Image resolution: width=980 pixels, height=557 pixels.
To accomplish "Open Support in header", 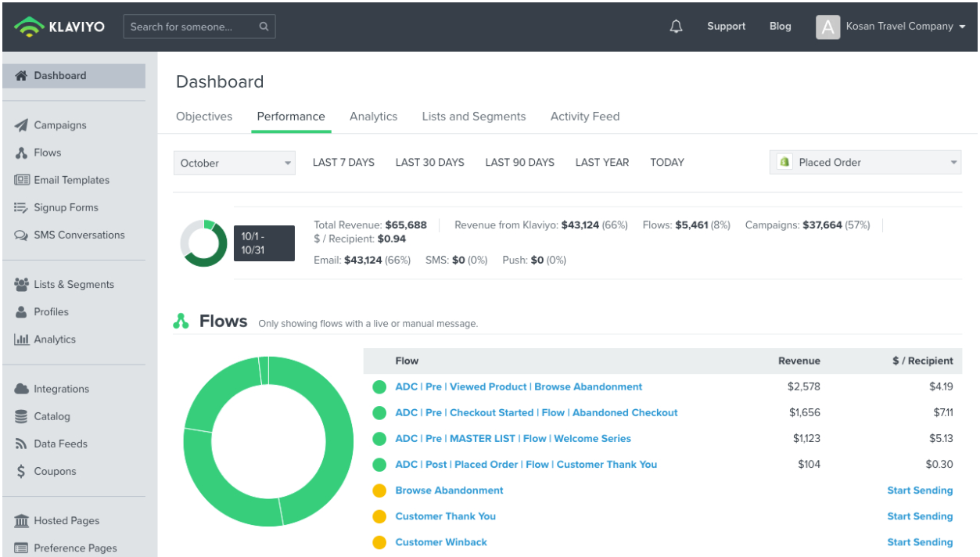I will click(x=726, y=27).
